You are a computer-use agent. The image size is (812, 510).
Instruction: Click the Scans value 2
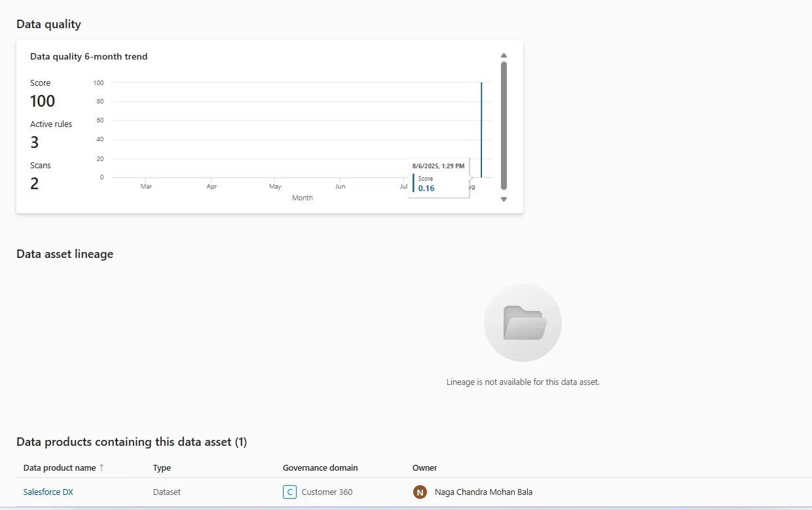pyautogui.click(x=35, y=183)
